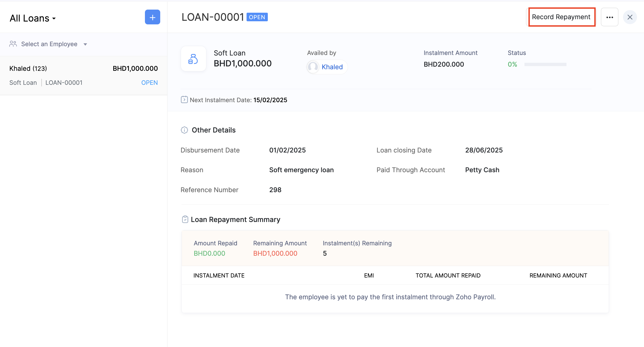Click the Record Repayment button

pyautogui.click(x=561, y=17)
